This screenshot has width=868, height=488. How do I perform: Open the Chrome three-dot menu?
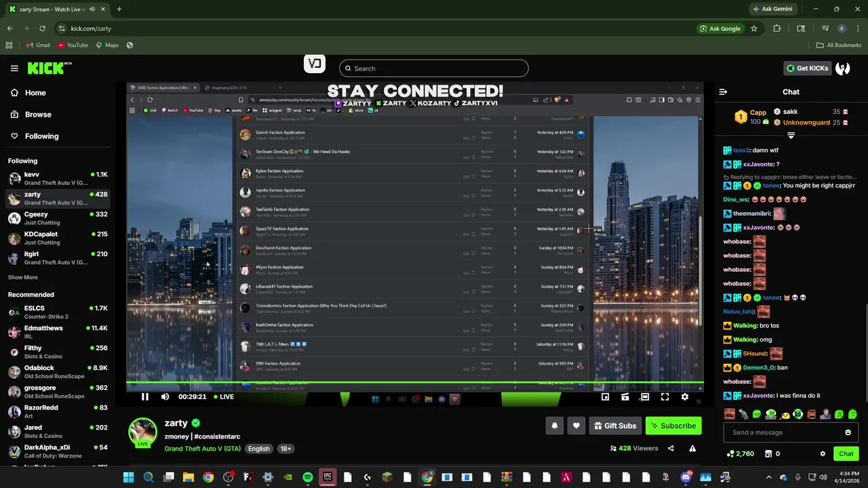click(x=858, y=28)
